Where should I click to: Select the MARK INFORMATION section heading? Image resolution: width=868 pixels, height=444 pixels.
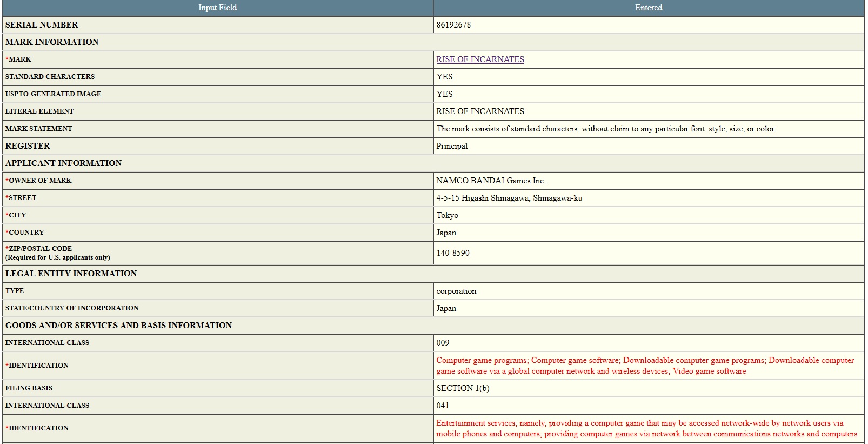(x=52, y=42)
